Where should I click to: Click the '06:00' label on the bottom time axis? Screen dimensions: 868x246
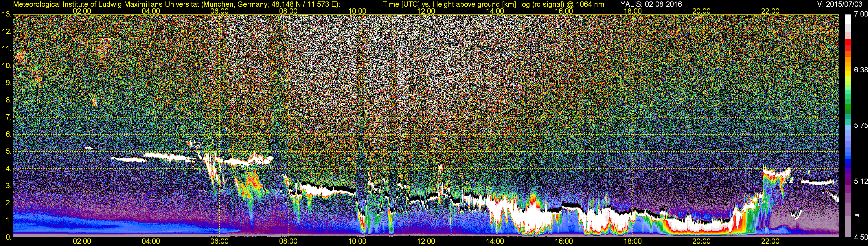click(219, 241)
